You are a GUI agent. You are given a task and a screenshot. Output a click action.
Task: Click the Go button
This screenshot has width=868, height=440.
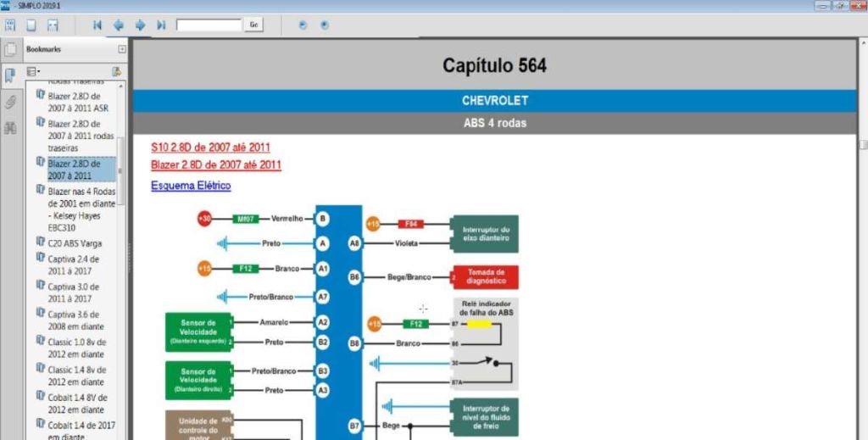pyautogui.click(x=253, y=25)
